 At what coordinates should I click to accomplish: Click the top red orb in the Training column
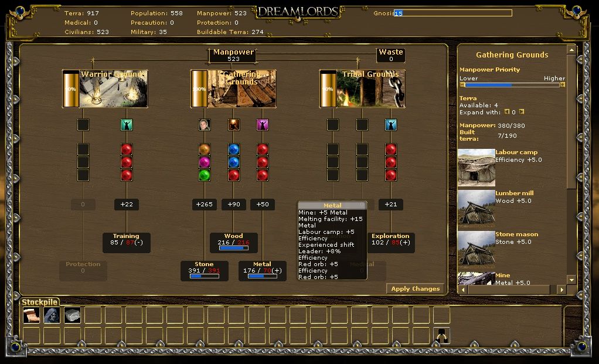pos(127,149)
